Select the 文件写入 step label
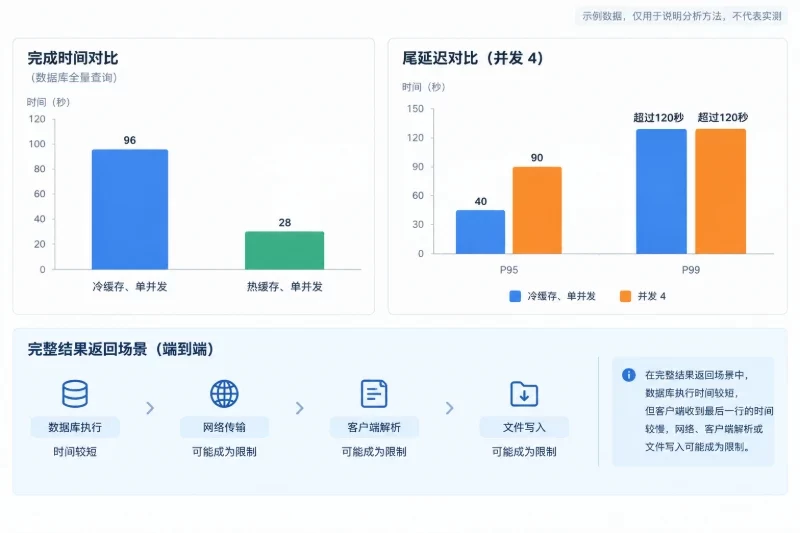800x533 pixels. coord(524,427)
